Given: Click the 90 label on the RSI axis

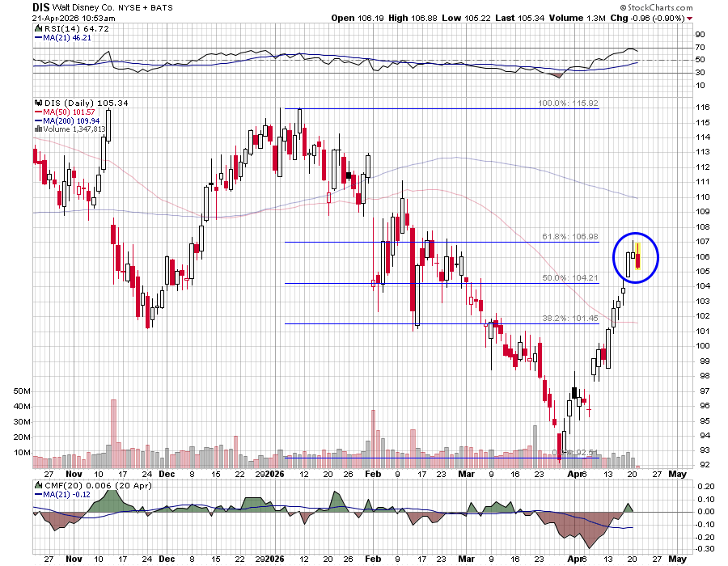Looking at the screenshot, I should [700, 35].
